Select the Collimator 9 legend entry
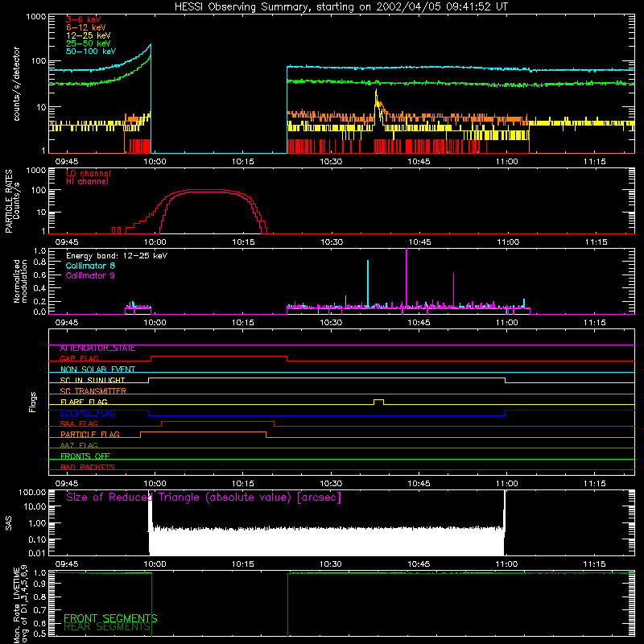 click(x=90, y=275)
